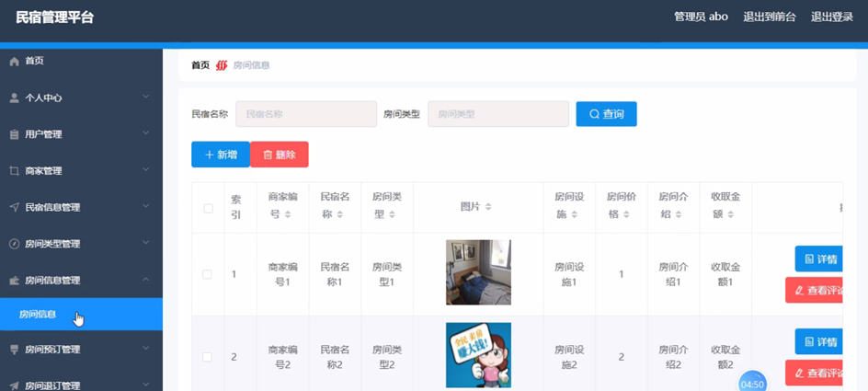Click the 房间类型1 cell
This screenshot has height=391, width=868.
click(387, 274)
